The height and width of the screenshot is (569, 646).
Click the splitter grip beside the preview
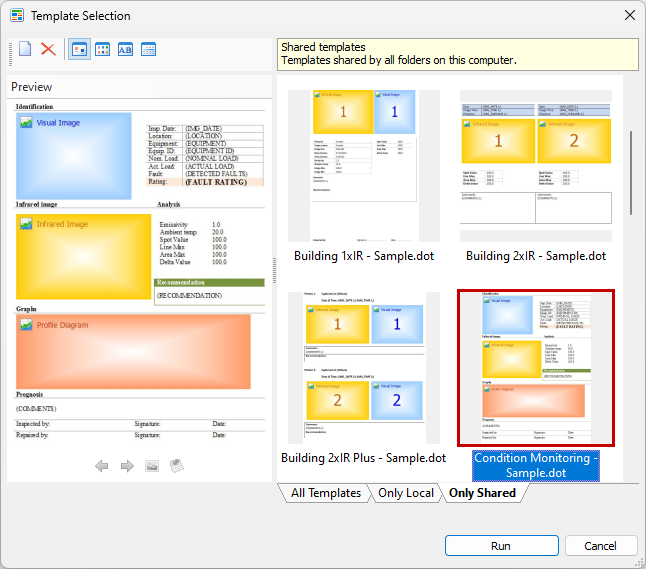pyautogui.click(x=274, y=270)
